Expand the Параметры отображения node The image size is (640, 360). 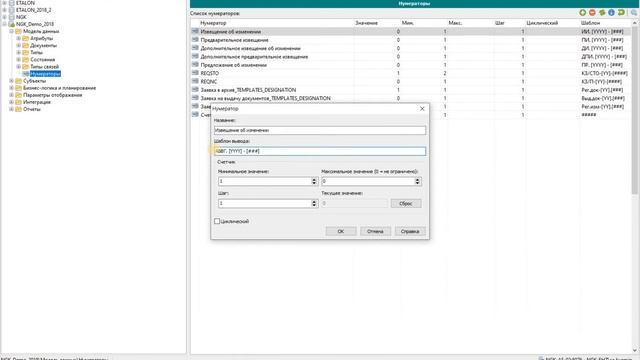(11, 95)
